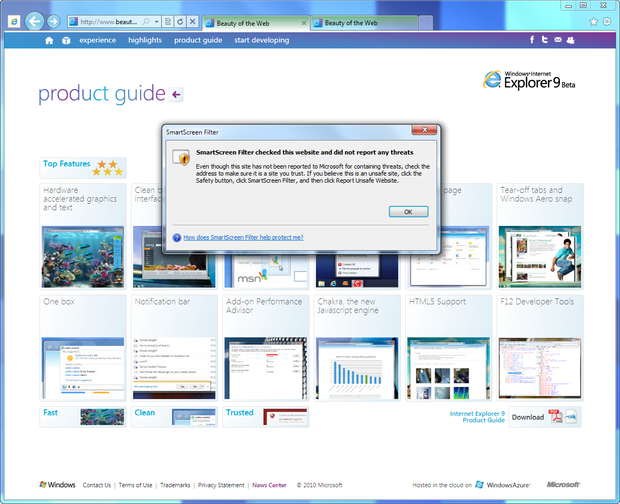Click the back arrow next to product guide
This screenshot has width=620, height=504.
pyautogui.click(x=176, y=94)
